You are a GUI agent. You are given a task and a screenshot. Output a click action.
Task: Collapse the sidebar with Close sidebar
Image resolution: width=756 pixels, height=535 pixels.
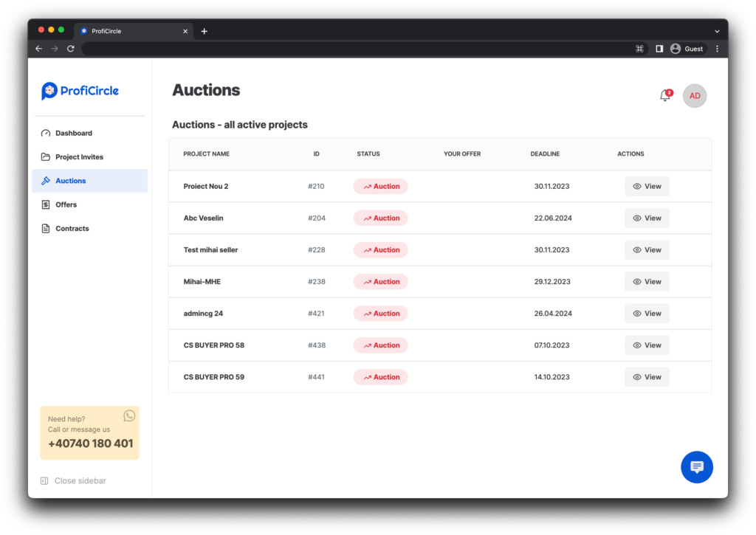pyautogui.click(x=74, y=480)
